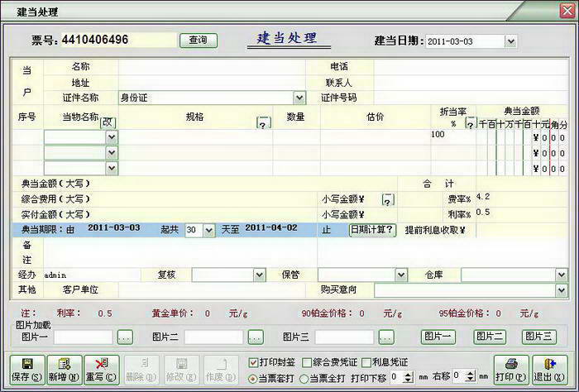579x392 pixels.
Task: Click the 利率% value 0.5 in form
Action: tap(483, 213)
